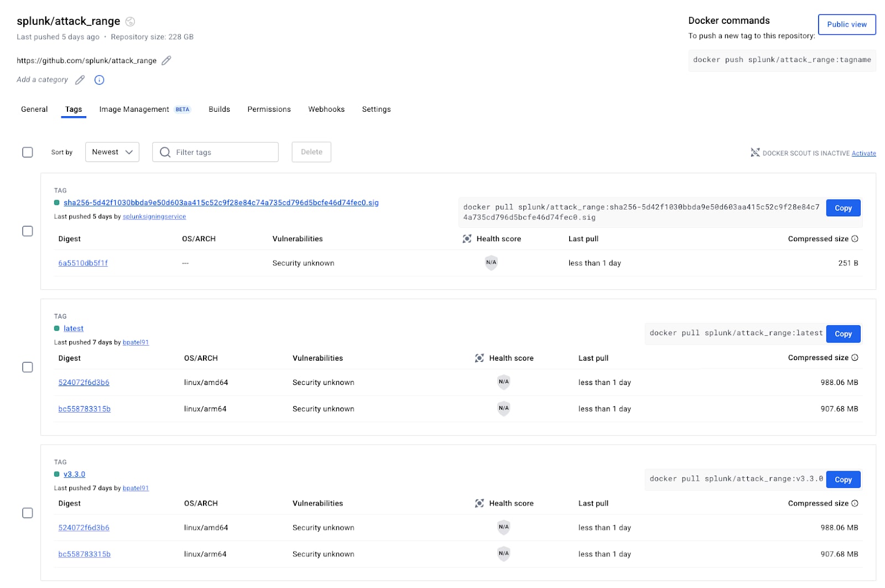Screen dimensions: 885x588
Task: Toggle the select-all tags checkbox
Action: [28, 152]
